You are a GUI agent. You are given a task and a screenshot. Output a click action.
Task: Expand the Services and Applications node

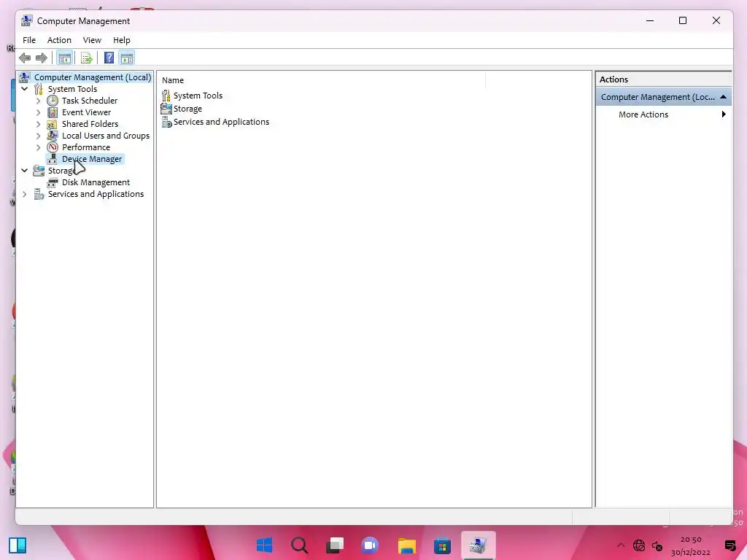[25, 194]
